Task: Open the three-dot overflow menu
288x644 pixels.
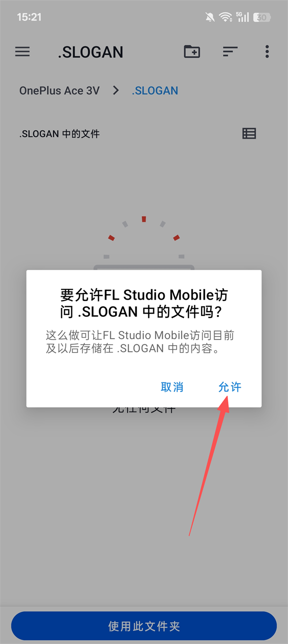Action: tap(267, 52)
